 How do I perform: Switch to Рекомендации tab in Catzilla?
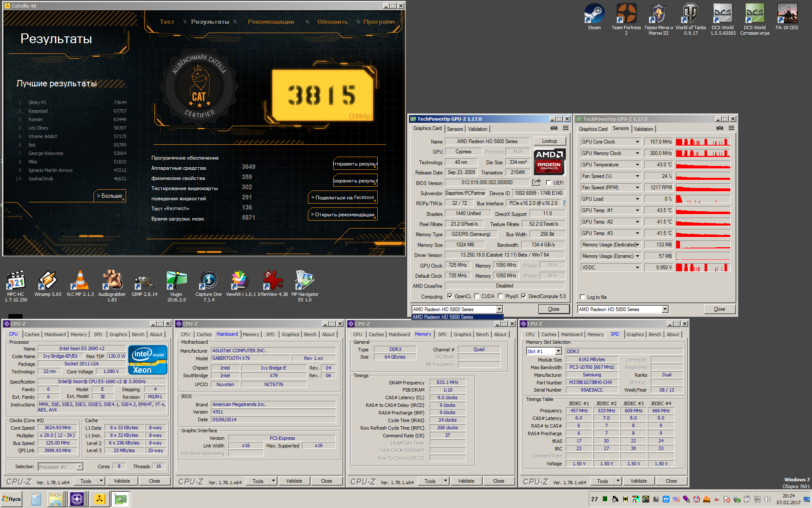pos(271,22)
